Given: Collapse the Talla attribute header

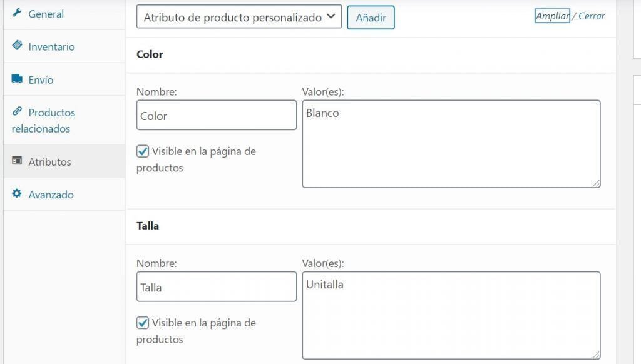Looking at the screenshot, I should (371, 226).
